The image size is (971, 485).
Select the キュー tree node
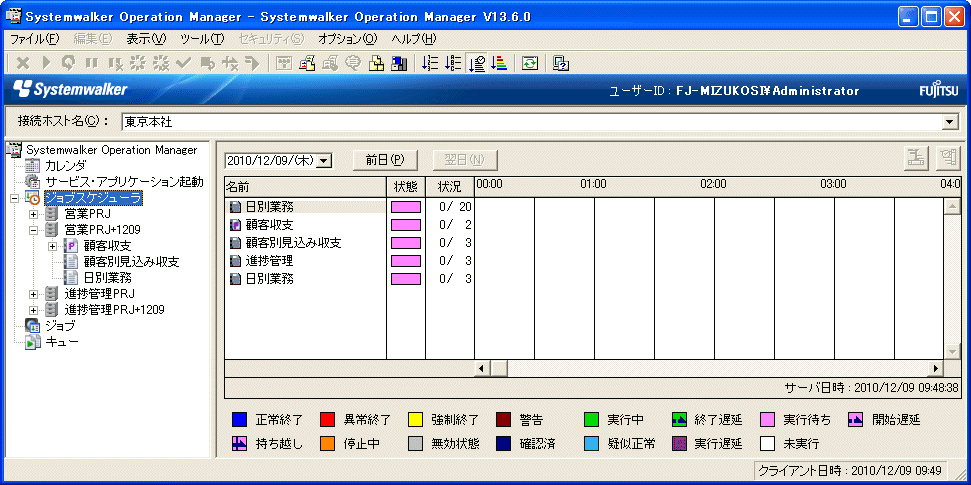click(x=61, y=341)
